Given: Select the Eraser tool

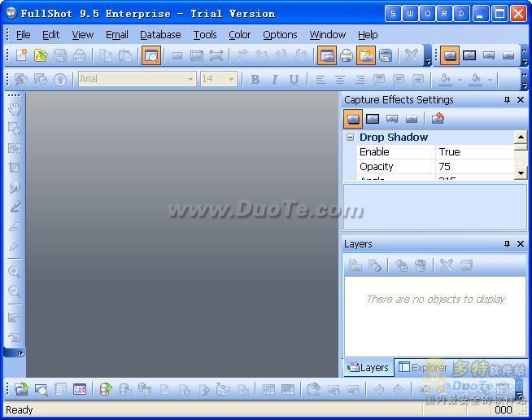Looking at the screenshot, I should pyautogui.click(x=15, y=226).
